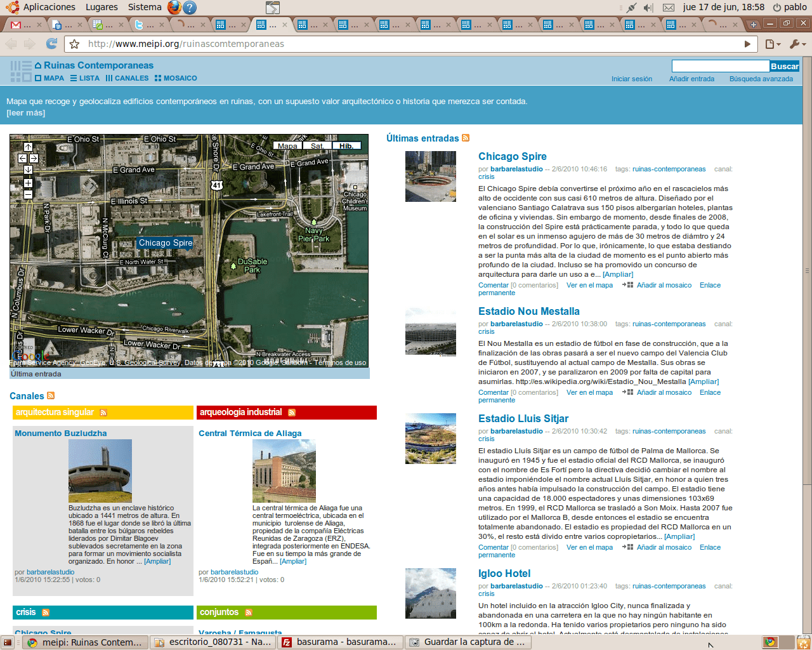
Task: Click the Chicago Spire entry thumbnail
Action: [x=431, y=176]
